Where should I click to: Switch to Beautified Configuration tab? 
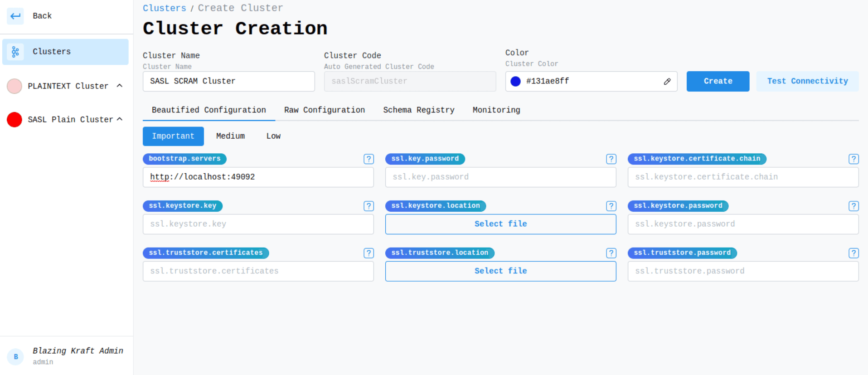[x=209, y=110]
